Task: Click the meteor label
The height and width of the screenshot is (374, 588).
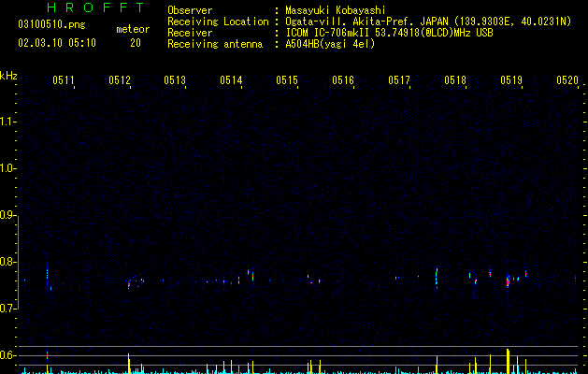Action: coord(133,29)
